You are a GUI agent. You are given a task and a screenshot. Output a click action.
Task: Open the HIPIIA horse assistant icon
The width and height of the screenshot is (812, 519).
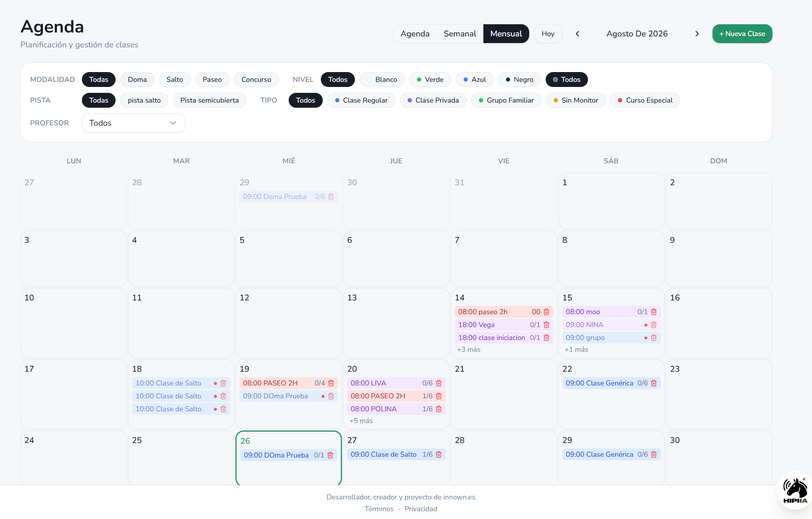795,490
